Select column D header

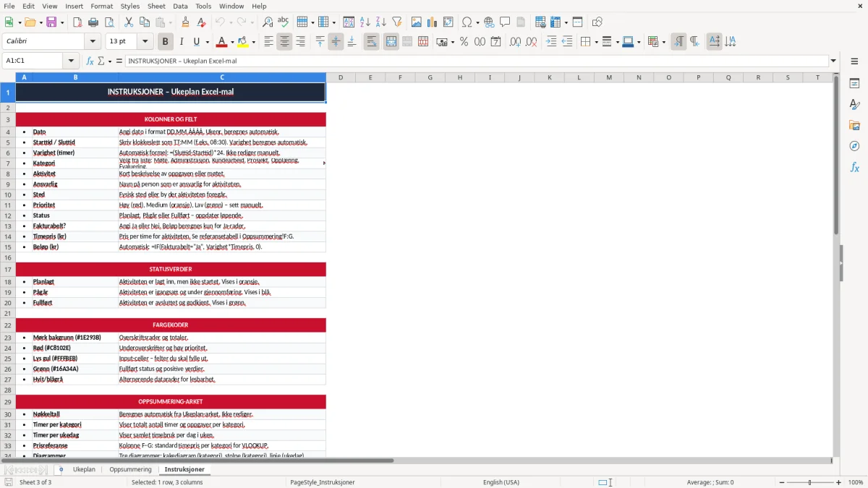[340, 77]
